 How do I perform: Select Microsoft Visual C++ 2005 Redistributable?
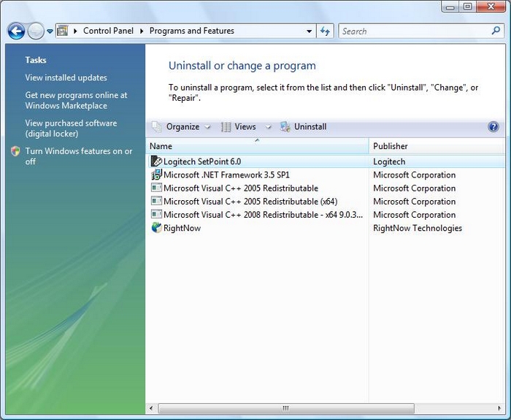click(240, 188)
